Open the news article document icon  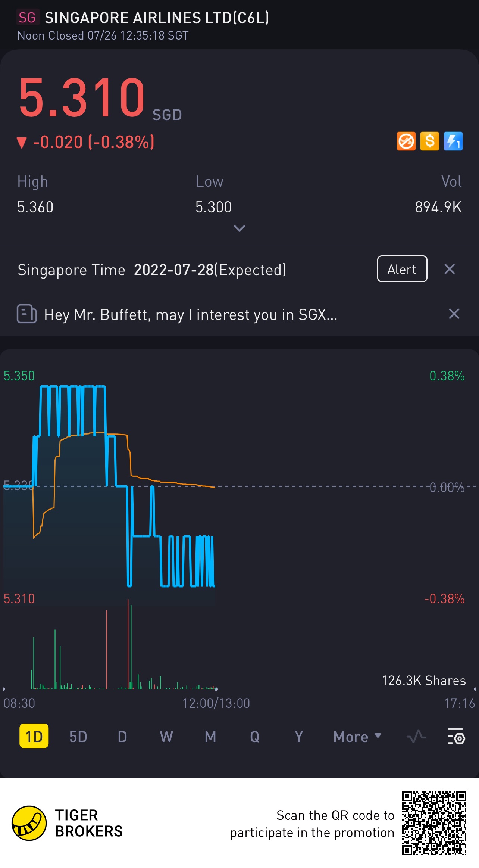pyautogui.click(x=27, y=314)
